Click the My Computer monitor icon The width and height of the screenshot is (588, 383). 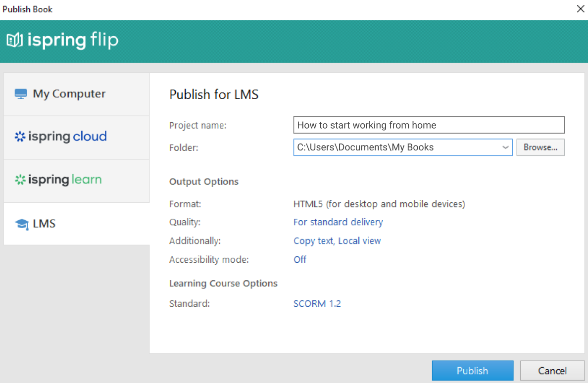point(21,94)
